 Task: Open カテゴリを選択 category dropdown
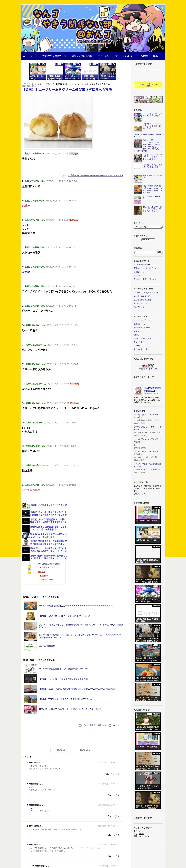coord(148,227)
